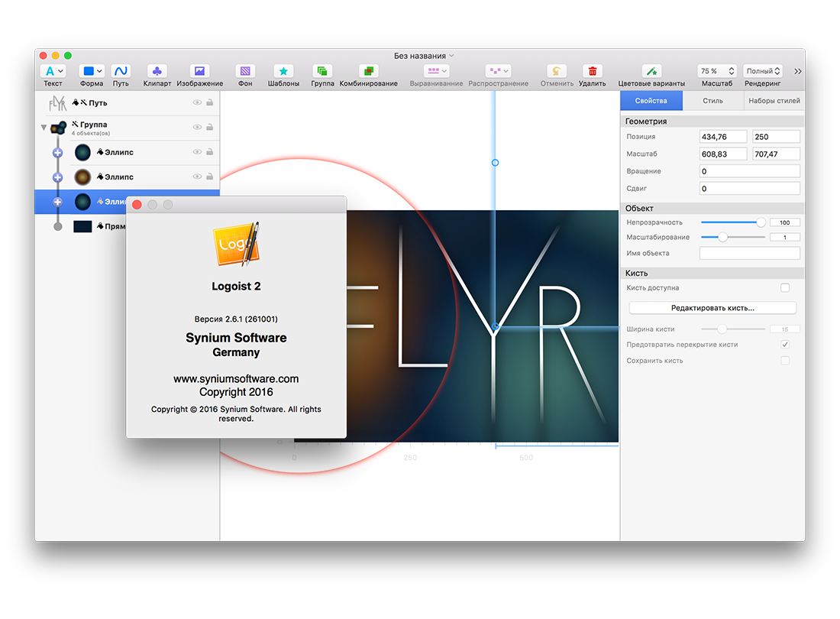This screenshot has height=619, width=840.
Task: Click the plus node beside first Эллипс
Action: pos(58,153)
